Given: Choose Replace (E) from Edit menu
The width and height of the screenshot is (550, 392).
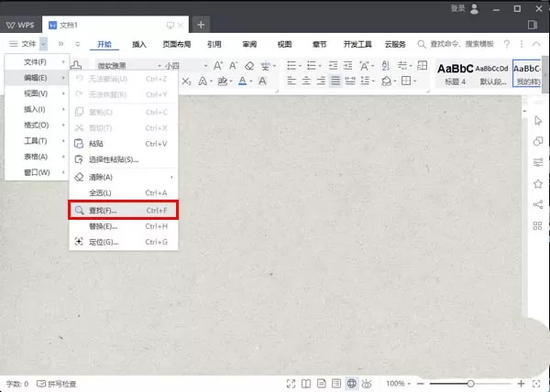Looking at the screenshot, I should [x=124, y=226].
